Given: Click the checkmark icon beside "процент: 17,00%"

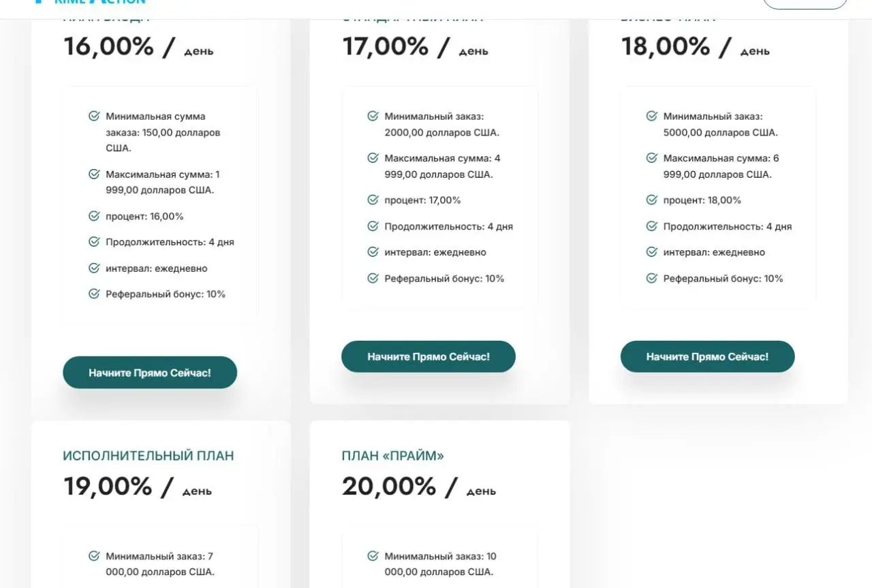Looking at the screenshot, I should pos(373,200).
